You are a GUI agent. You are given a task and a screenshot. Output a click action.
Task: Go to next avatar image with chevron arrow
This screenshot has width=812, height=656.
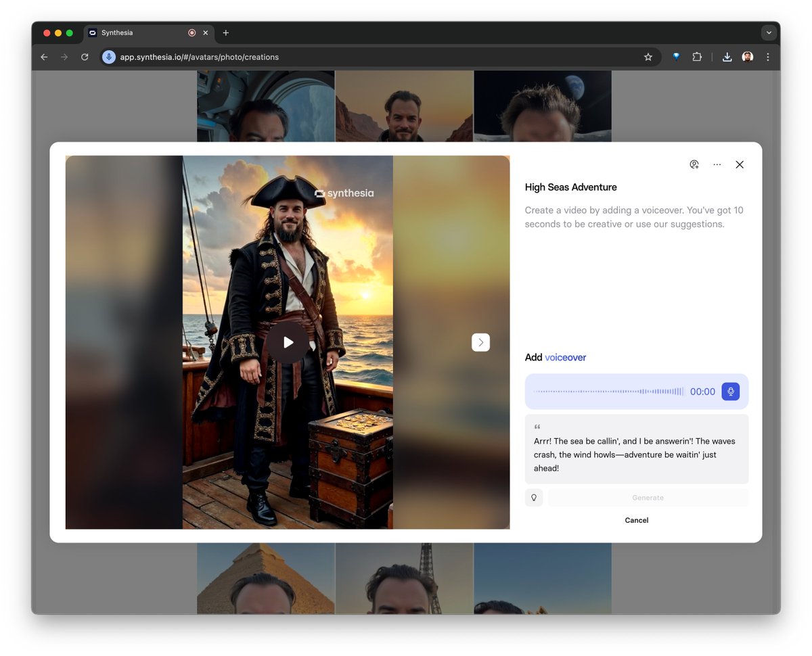(480, 342)
